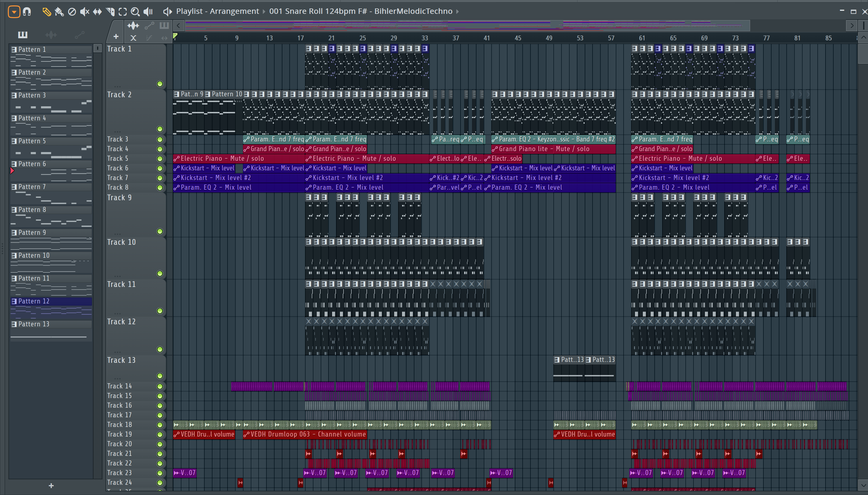Select the Delete tool

tap(72, 12)
